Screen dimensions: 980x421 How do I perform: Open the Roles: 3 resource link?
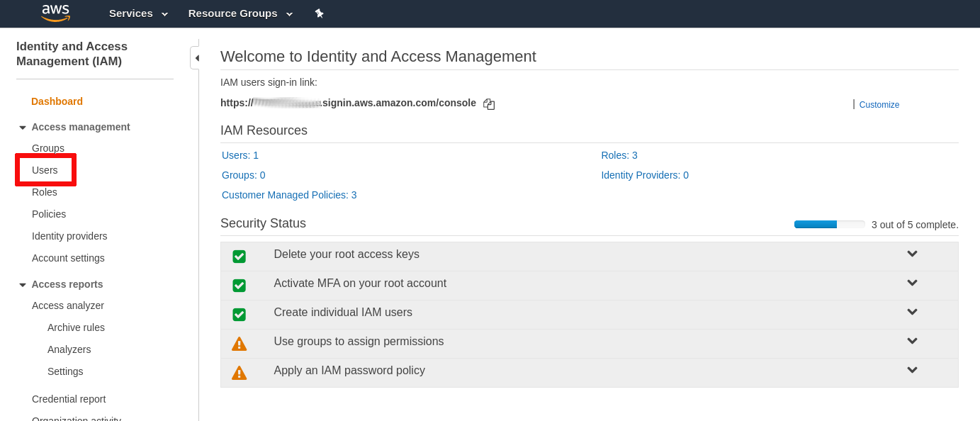pyautogui.click(x=619, y=155)
